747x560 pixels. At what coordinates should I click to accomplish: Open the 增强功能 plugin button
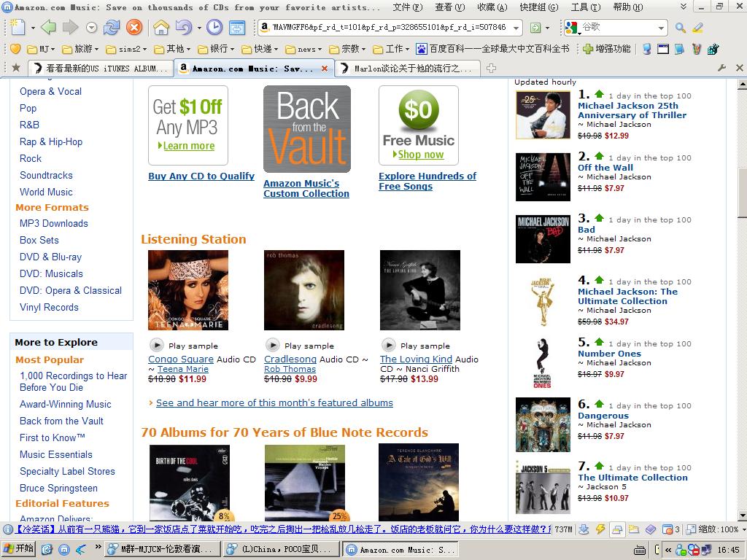click(606, 49)
